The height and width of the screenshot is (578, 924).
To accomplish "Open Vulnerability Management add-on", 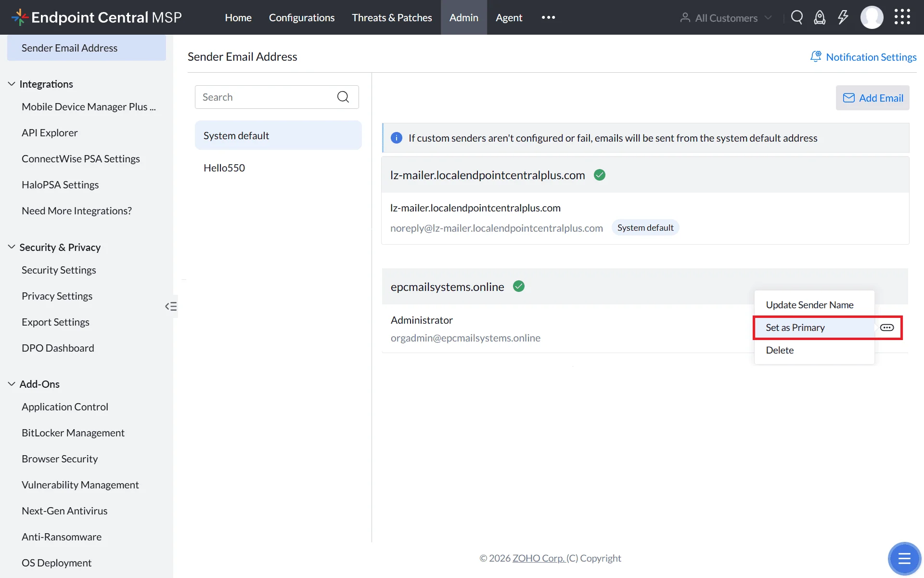I will pos(80,485).
